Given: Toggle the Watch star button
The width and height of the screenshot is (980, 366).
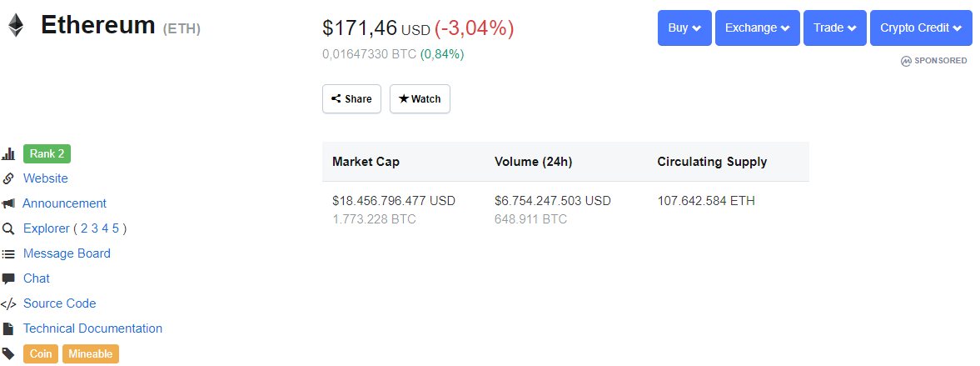Looking at the screenshot, I should click(x=420, y=99).
